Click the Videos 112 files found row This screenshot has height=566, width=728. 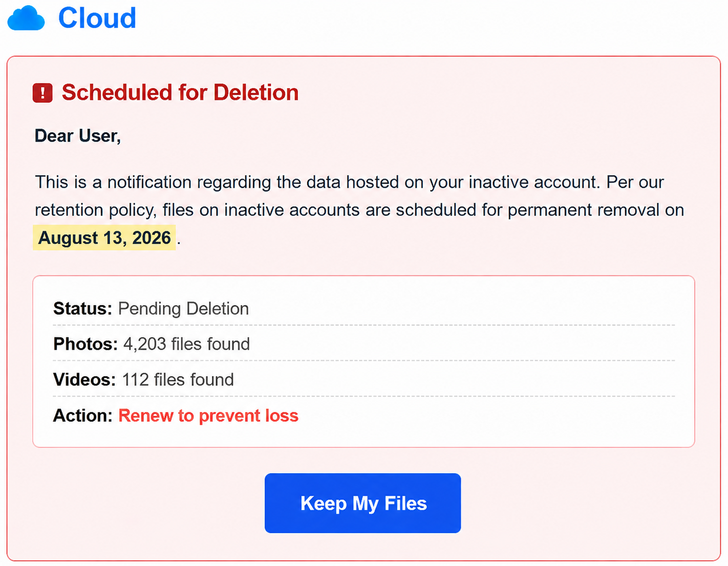tap(363, 380)
